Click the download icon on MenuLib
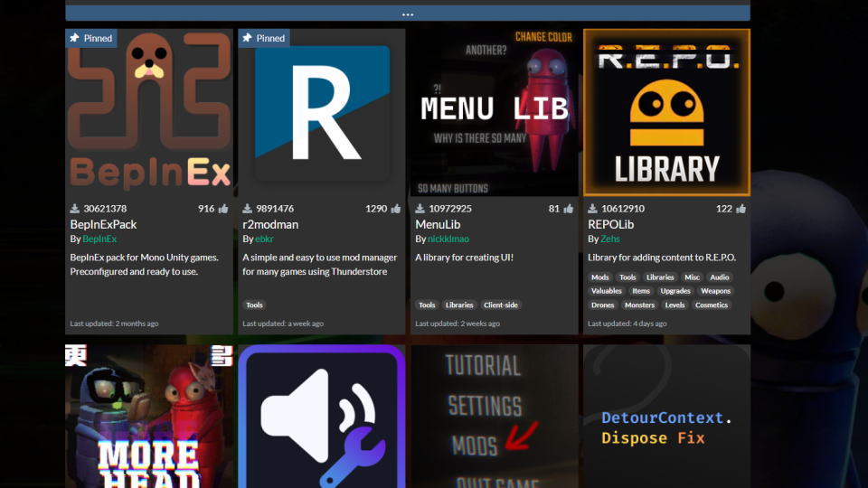The image size is (868, 488). (420, 209)
